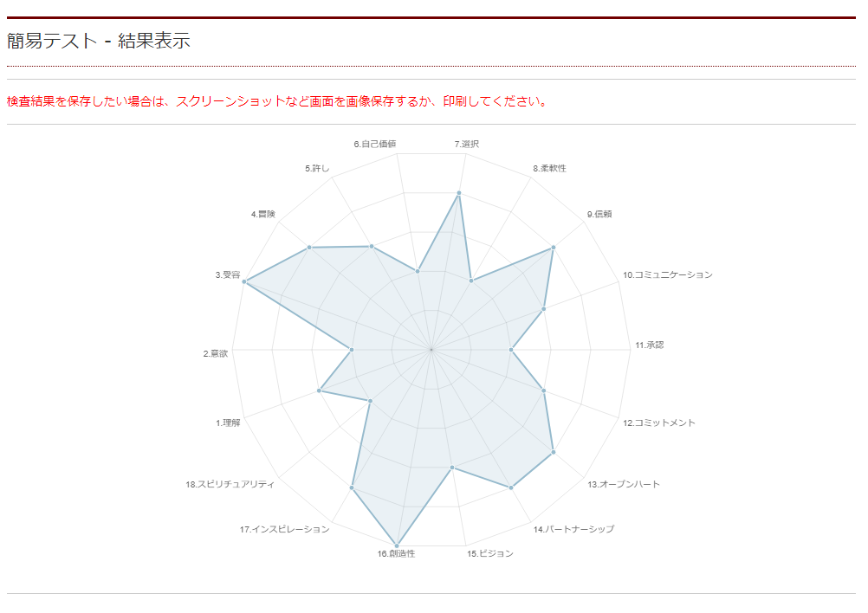The height and width of the screenshot is (613, 868).
Task: Click the 18.スピリチュアリティ axis label
Action: pyautogui.click(x=230, y=484)
